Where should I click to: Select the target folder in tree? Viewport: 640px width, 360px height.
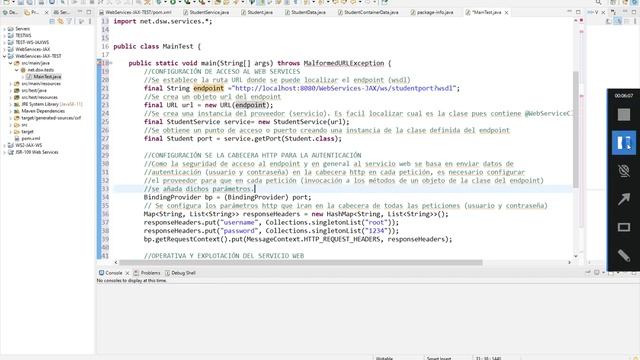pos(24,131)
